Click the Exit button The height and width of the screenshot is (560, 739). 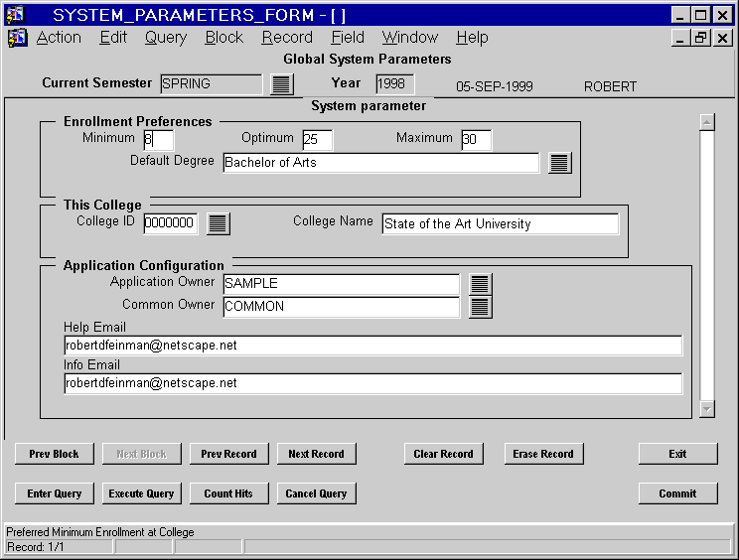pyautogui.click(x=677, y=454)
